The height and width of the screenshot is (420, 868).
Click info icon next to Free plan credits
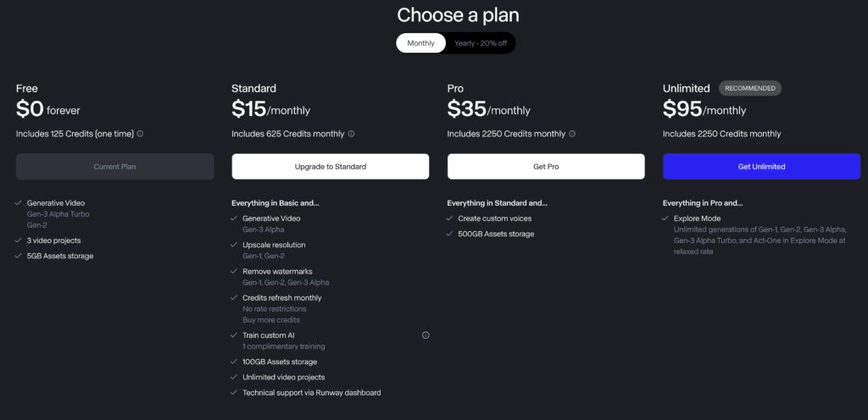click(140, 134)
